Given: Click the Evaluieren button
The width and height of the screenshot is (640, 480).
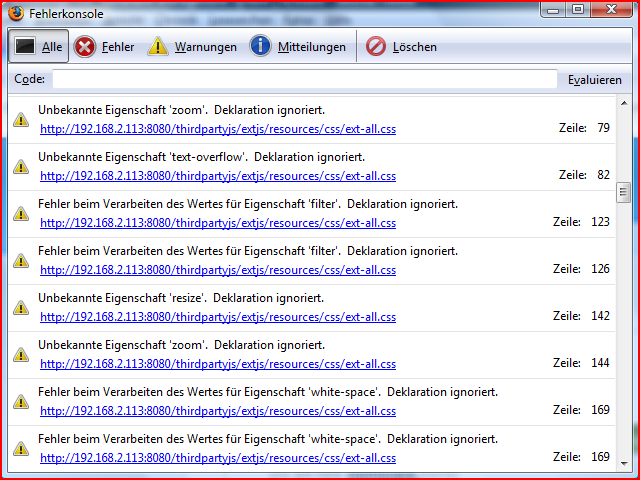Looking at the screenshot, I should coord(595,80).
